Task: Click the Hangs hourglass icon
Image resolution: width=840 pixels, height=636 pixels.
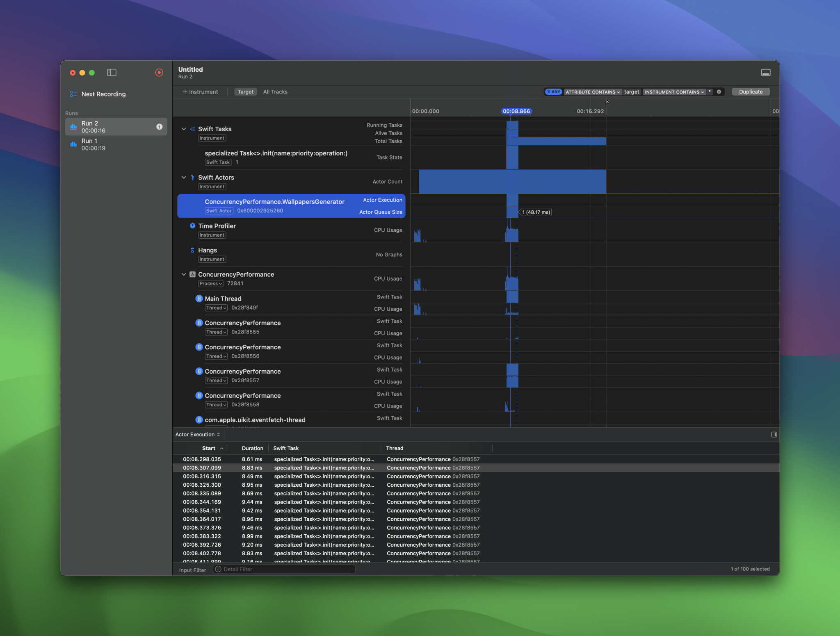Action: tap(192, 250)
